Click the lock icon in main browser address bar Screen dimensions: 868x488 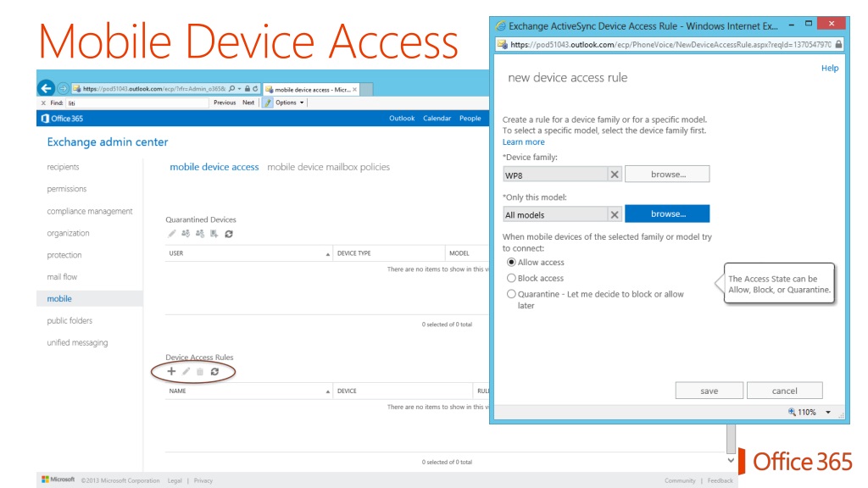tap(248, 88)
